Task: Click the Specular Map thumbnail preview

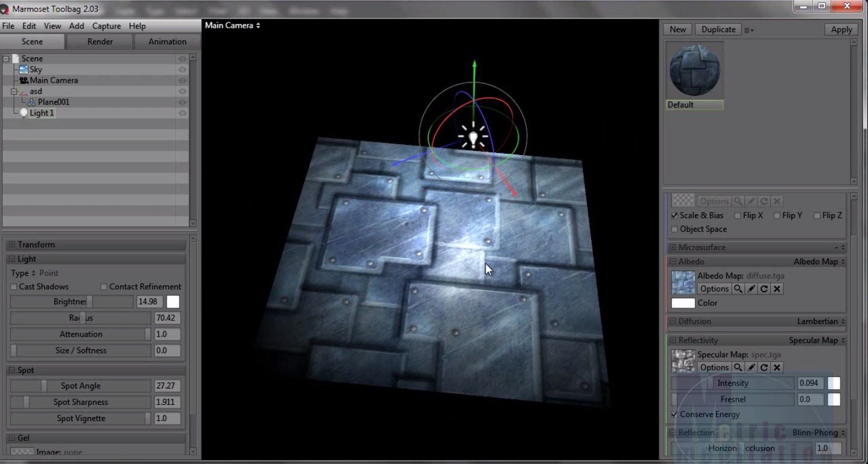Action: click(x=682, y=360)
